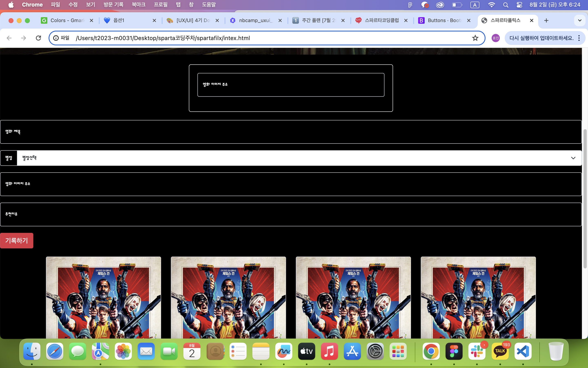The width and height of the screenshot is (588, 368).
Task: Click the rightmost movie poster card
Action: pos(478,297)
